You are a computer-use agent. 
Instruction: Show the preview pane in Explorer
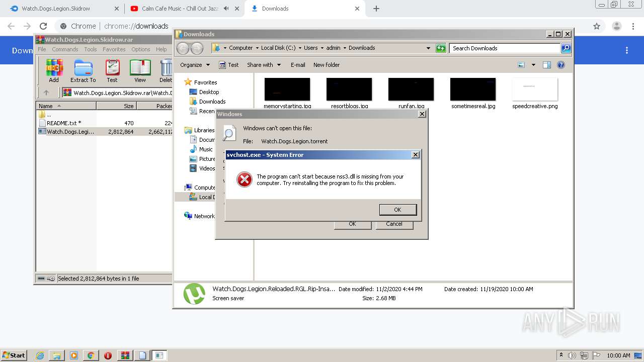coord(547,65)
